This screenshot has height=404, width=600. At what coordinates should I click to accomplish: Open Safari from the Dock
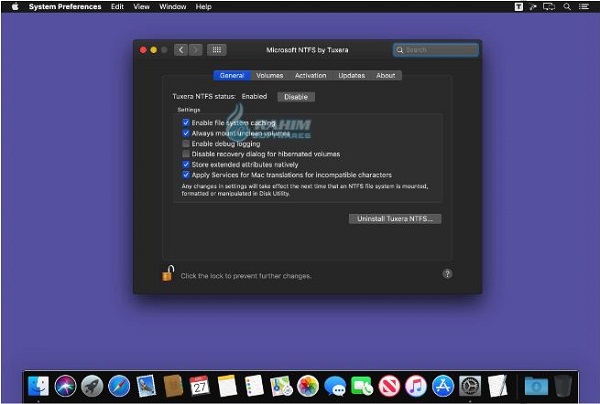click(119, 386)
